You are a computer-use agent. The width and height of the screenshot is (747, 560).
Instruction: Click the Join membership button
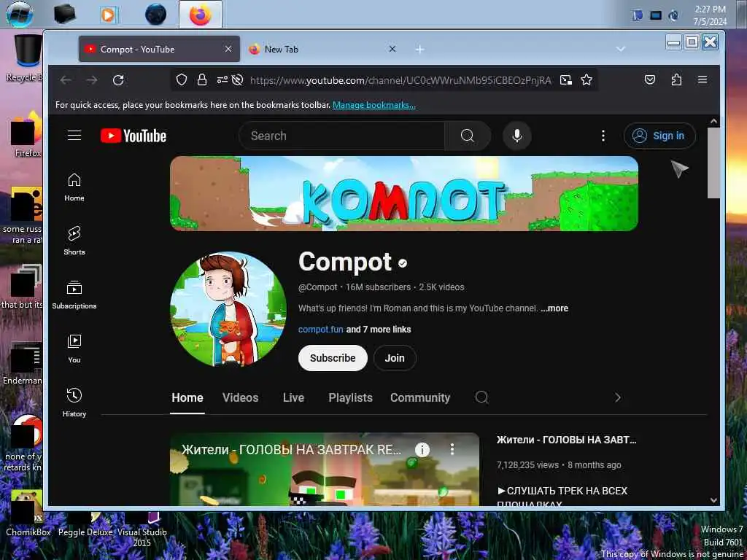coord(395,358)
